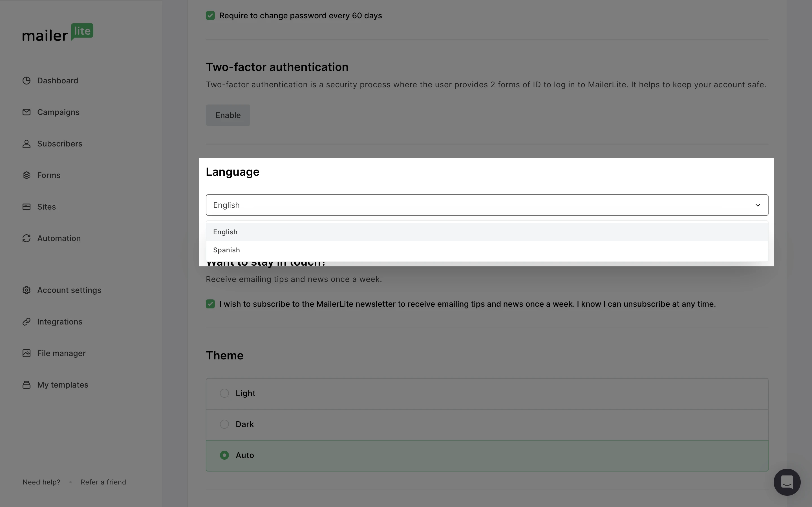
Task: Click Need help? support link
Action: (41, 482)
